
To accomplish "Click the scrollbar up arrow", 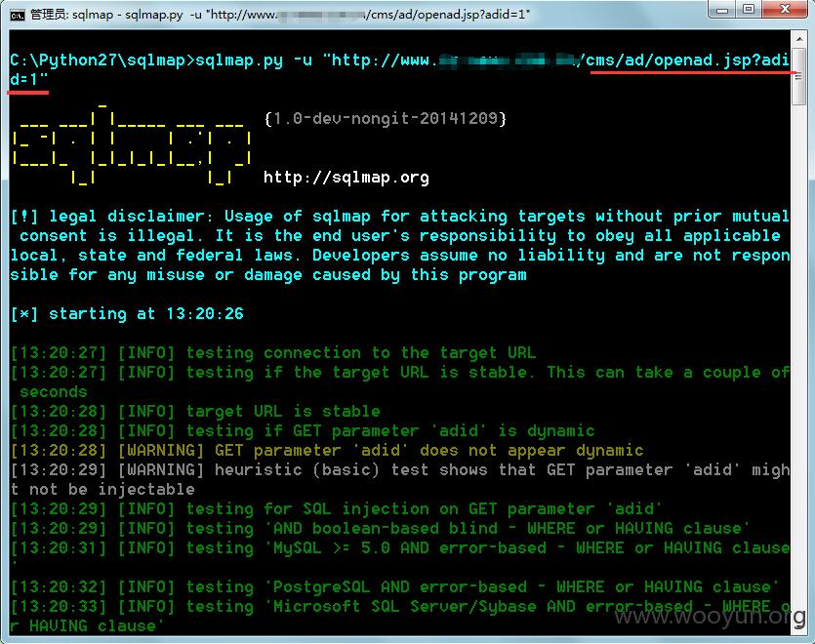I will 798,38.
